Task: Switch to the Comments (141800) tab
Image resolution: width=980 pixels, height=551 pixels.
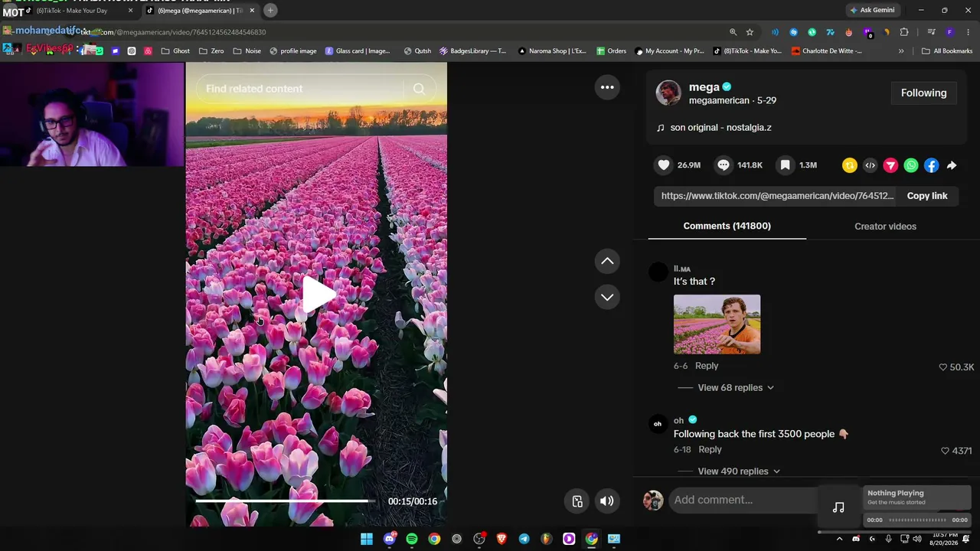Action: 727,227
